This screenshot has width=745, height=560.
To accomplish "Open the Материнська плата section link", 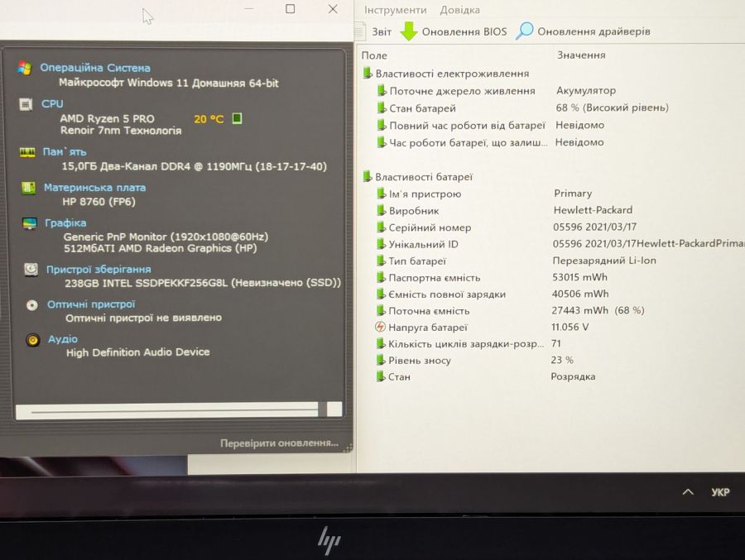I will pyautogui.click(x=94, y=188).
